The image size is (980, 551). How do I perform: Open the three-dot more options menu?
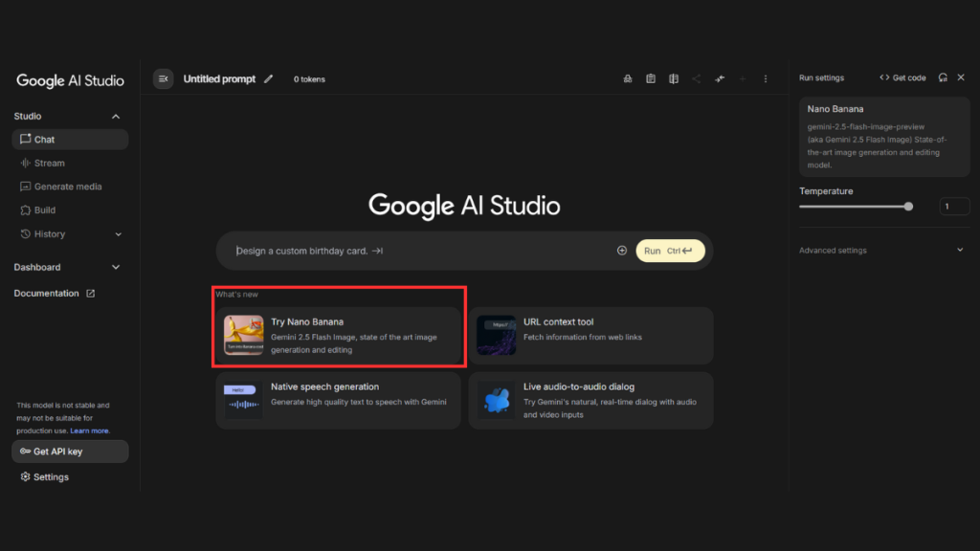click(765, 78)
